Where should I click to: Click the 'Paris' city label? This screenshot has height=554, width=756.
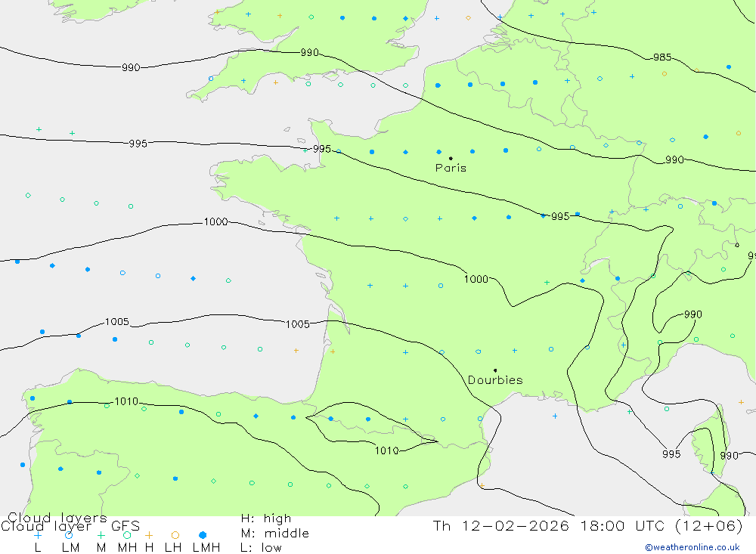[451, 168]
